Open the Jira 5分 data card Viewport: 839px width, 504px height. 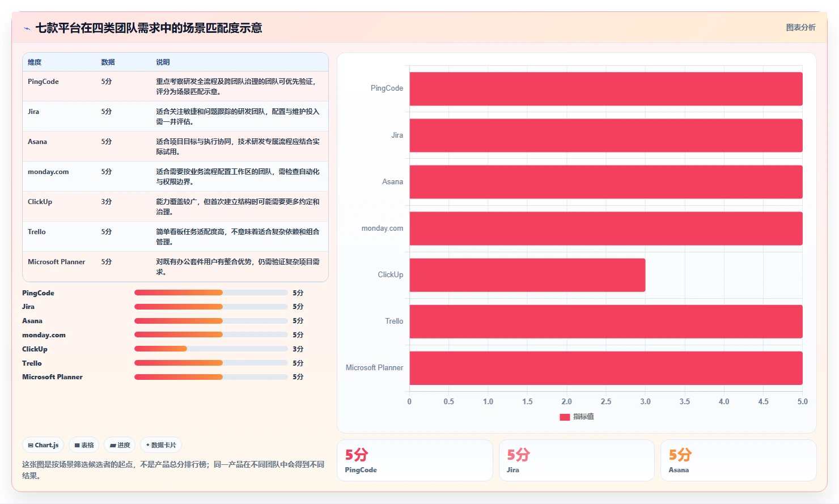click(577, 460)
